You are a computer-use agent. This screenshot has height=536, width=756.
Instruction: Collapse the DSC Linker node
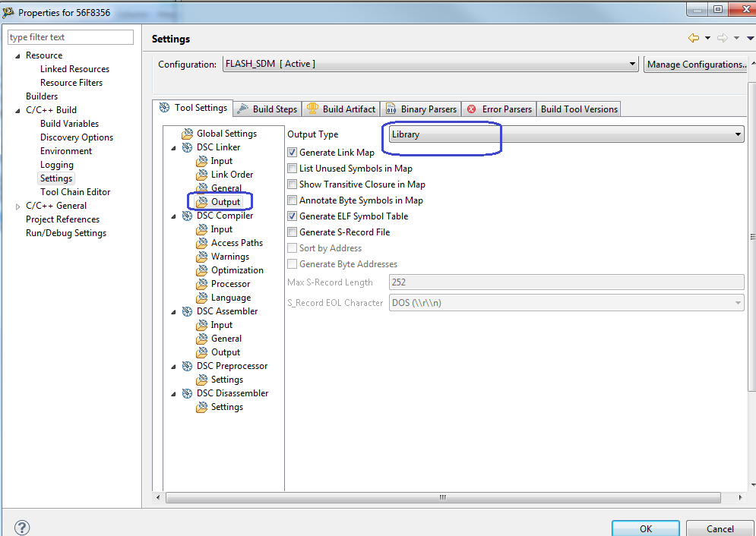[173, 148]
